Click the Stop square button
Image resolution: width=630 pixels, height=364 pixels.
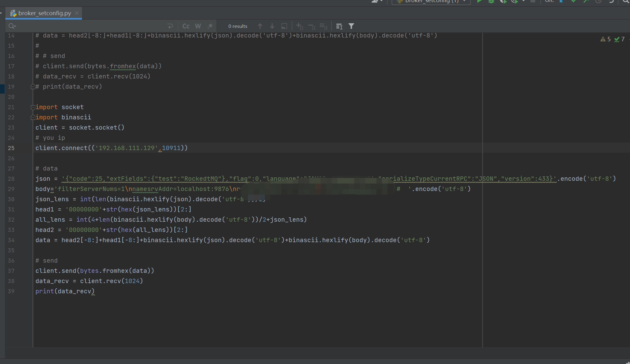[x=533, y=1]
